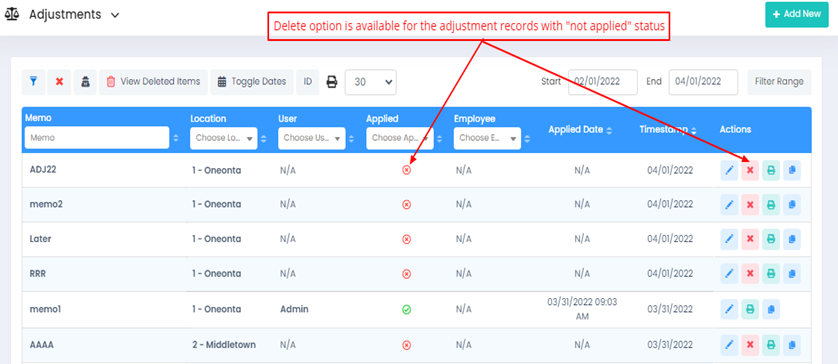Open the 30 rows-per-page dropdown
The width and height of the screenshot is (838, 364).
point(371,82)
